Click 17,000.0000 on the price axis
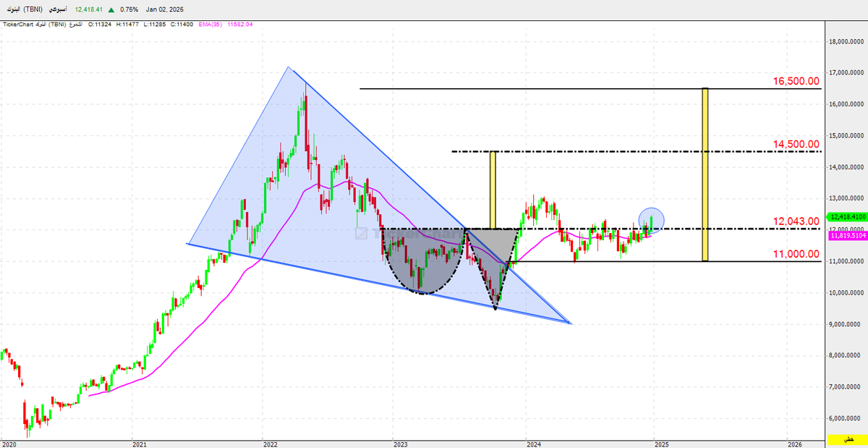This screenshot has height=448, width=868. [847, 73]
